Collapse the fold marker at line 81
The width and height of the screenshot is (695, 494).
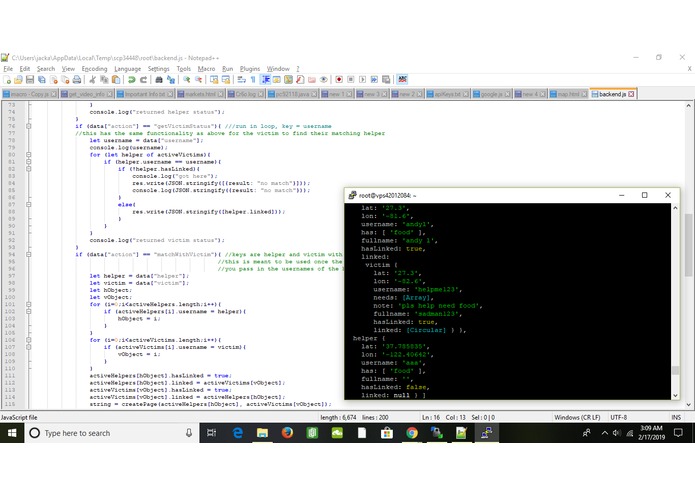[x=28, y=162]
